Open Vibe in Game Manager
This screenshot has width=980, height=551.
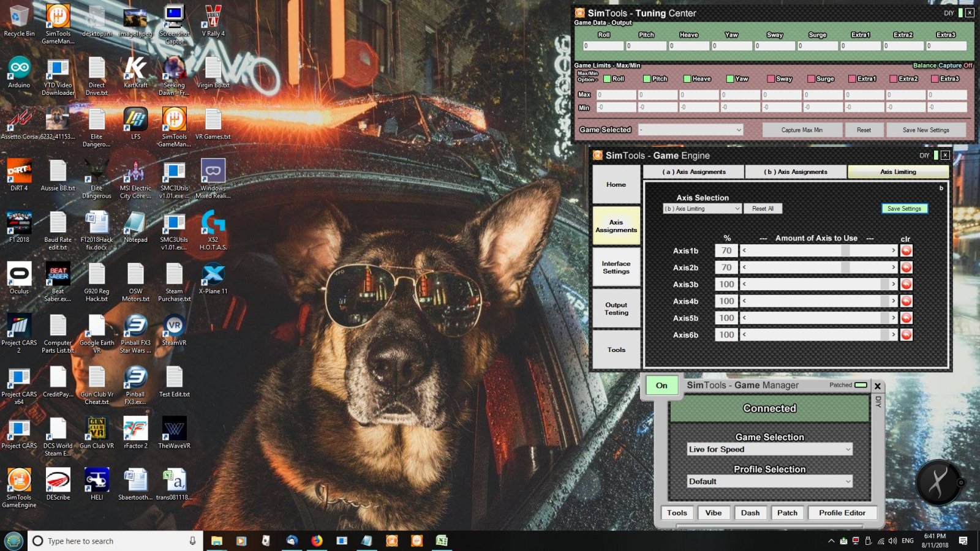click(713, 513)
